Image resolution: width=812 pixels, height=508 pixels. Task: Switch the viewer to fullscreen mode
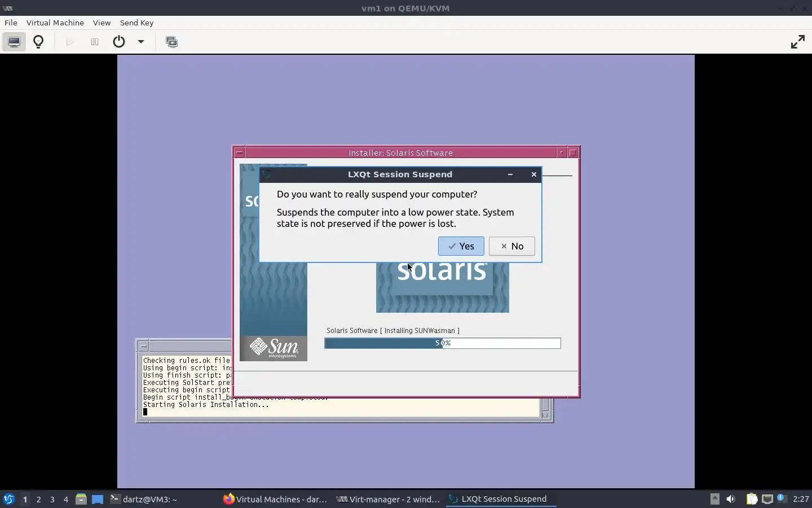click(797, 42)
